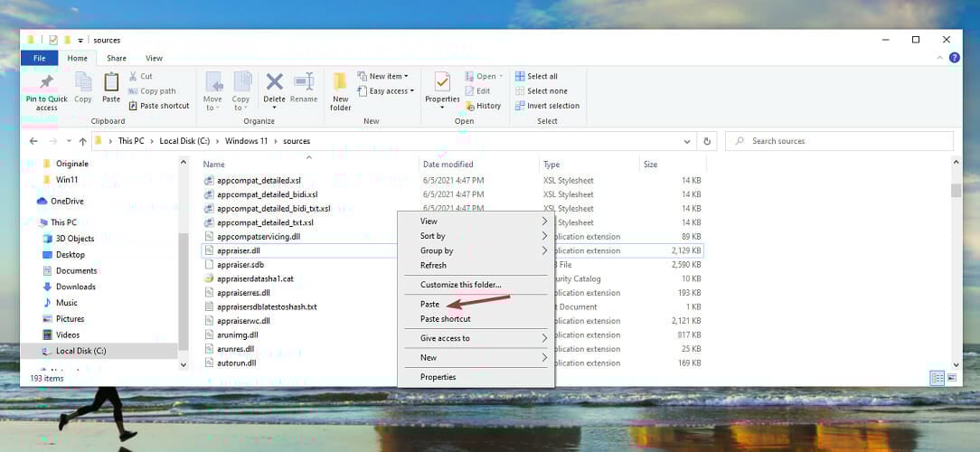Go up one folder level arrow
The width and height of the screenshot is (980, 452).
82,141
